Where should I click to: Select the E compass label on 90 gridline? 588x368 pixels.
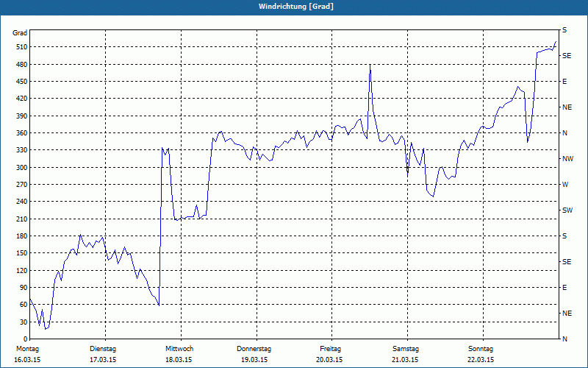click(x=564, y=288)
